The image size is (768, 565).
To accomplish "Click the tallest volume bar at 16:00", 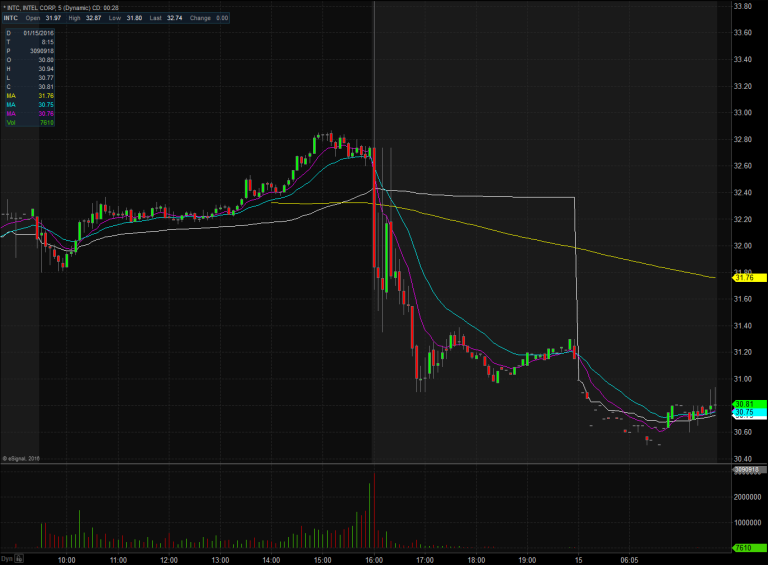I will (x=372, y=510).
